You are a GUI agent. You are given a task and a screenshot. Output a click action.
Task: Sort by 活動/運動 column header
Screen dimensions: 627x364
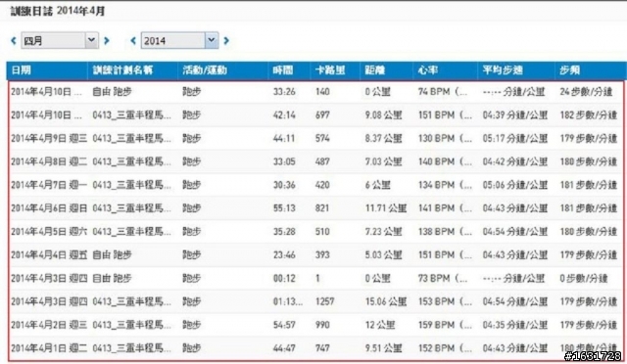coord(205,70)
